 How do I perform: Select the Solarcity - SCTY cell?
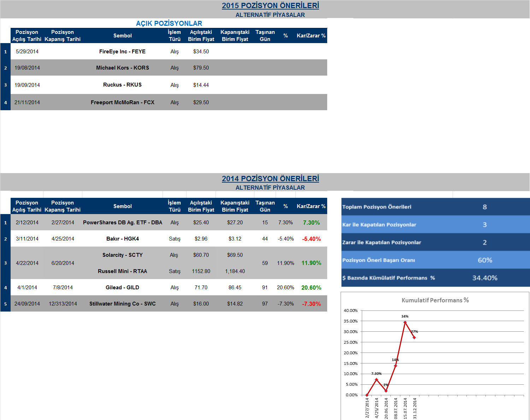tap(122, 255)
